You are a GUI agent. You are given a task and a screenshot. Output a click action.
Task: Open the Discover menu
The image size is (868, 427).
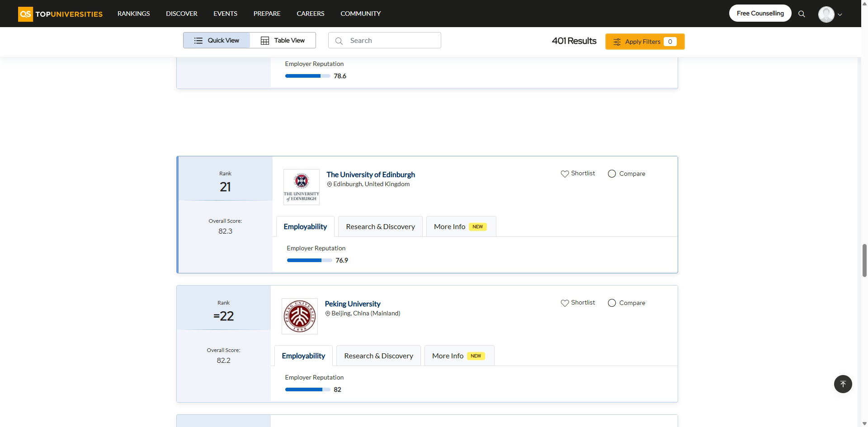point(181,14)
